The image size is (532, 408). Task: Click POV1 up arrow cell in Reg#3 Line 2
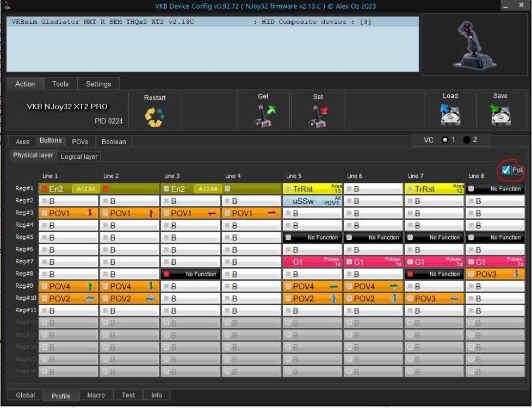[129, 213]
